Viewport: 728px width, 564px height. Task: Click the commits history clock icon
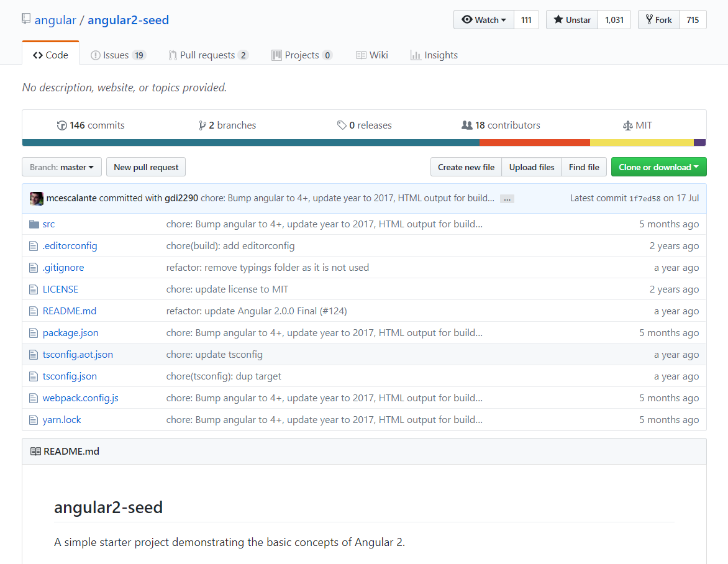(x=61, y=125)
